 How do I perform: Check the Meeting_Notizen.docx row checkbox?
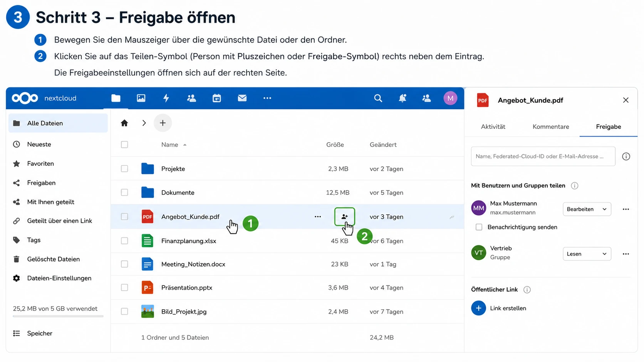[x=124, y=264]
